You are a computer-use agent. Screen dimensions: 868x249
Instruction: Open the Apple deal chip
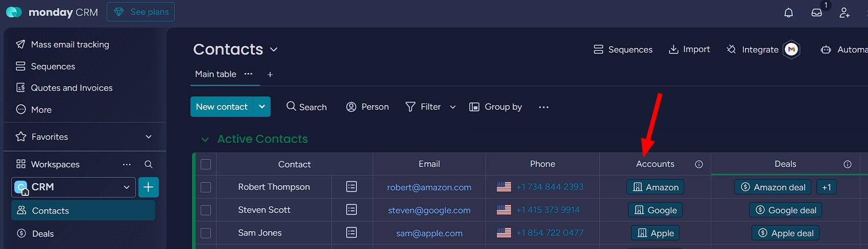[785, 233]
